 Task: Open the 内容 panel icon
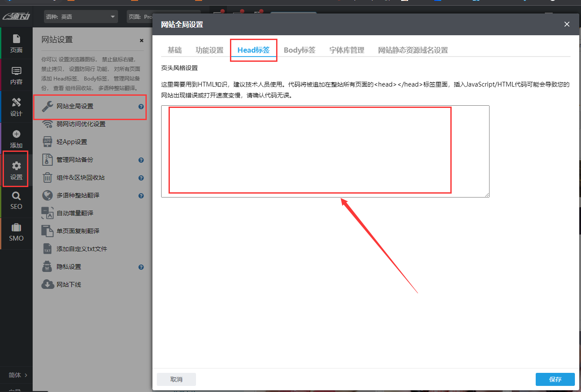(16, 74)
